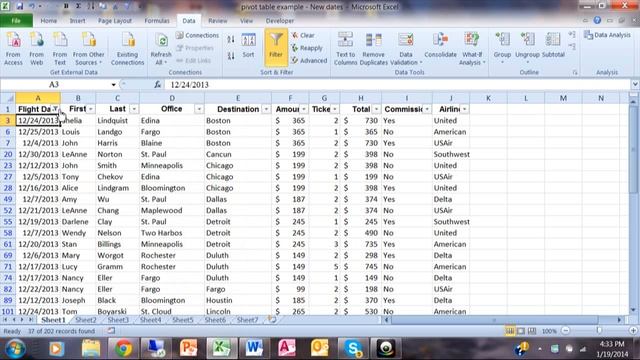The height and width of the screenshot is (360, 640).
Task: Switch to the Developer tab
Action: tap(280, 21)
